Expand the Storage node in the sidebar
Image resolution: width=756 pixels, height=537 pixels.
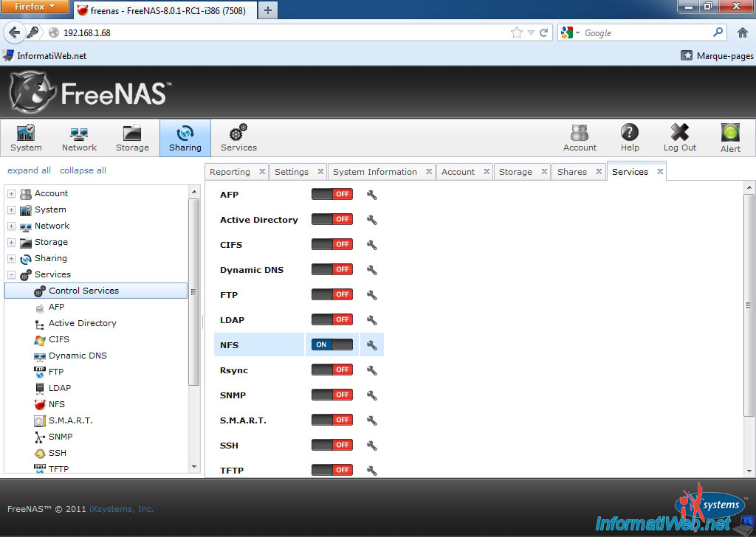11,242
